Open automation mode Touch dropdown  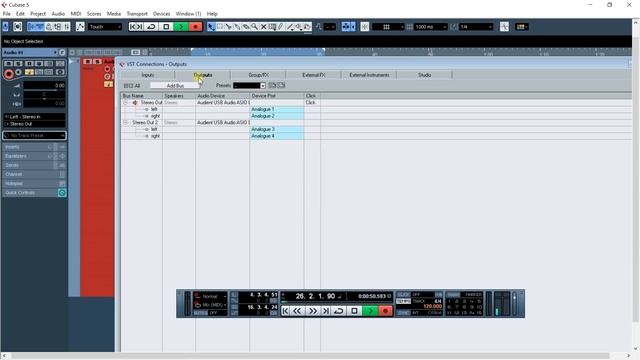[x=105, y=27]
